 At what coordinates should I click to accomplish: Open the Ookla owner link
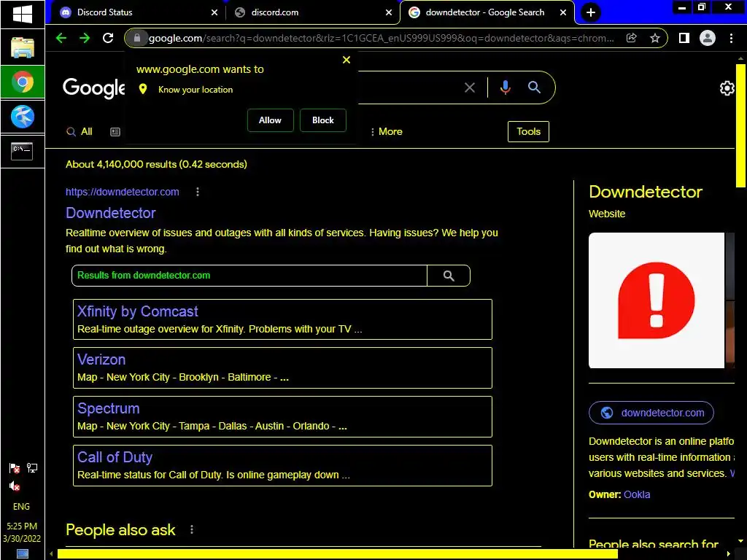coord(637,494)
